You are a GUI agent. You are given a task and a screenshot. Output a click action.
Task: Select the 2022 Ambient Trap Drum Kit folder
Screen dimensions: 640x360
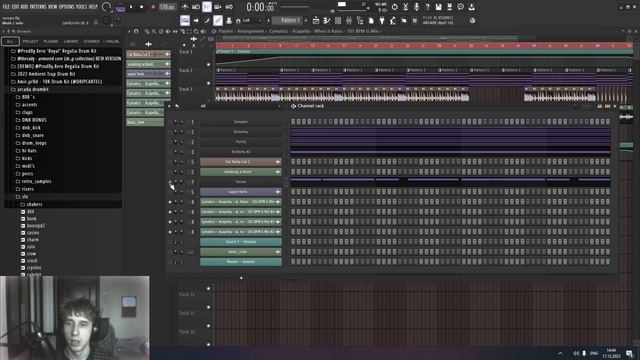[46, 74]
